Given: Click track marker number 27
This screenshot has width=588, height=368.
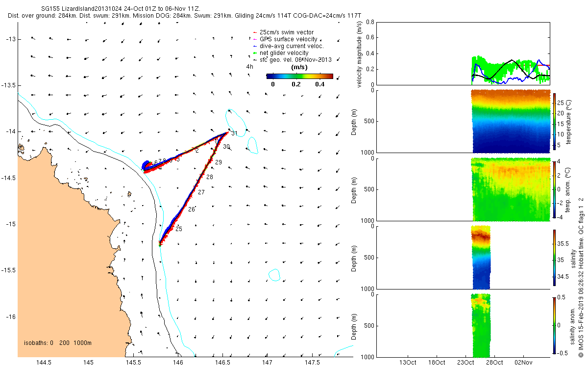Looking at the screenshot, I should [201, 192].
